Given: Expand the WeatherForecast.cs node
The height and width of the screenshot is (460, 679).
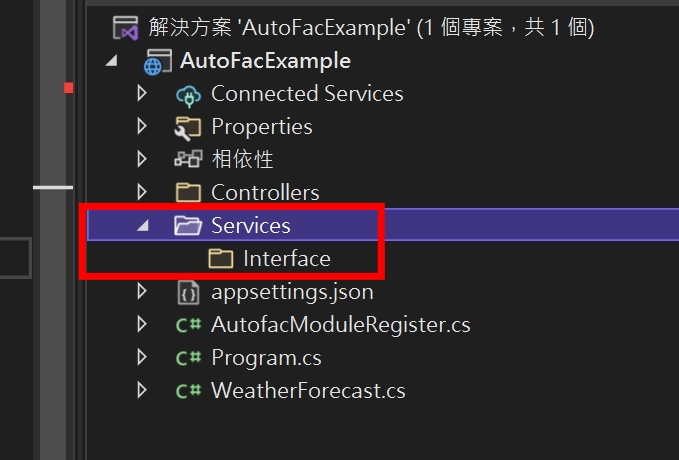Looking at the screenshot, I should [x=142, y=390].
